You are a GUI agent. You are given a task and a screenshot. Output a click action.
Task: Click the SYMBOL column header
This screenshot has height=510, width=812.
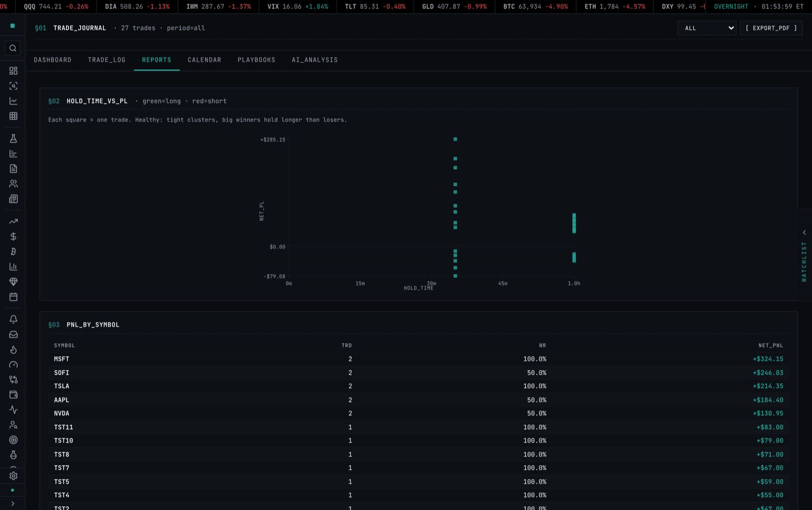(x=64, y=346)
